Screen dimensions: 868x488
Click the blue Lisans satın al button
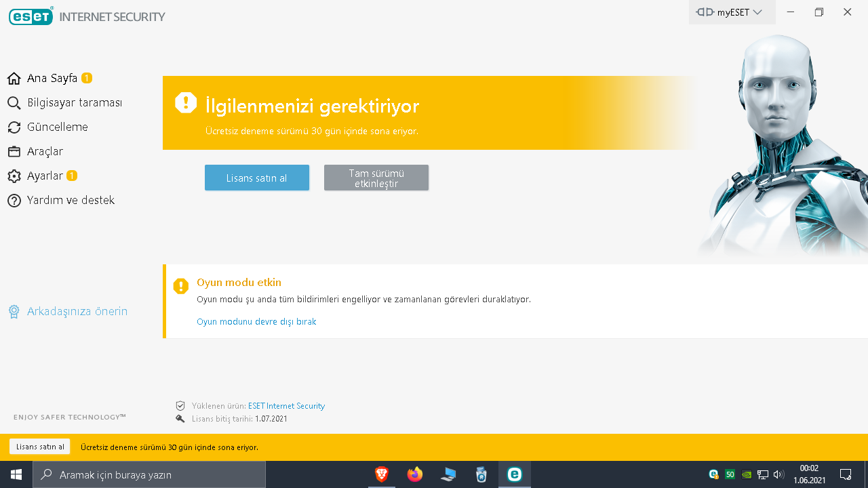click(257, 178)
